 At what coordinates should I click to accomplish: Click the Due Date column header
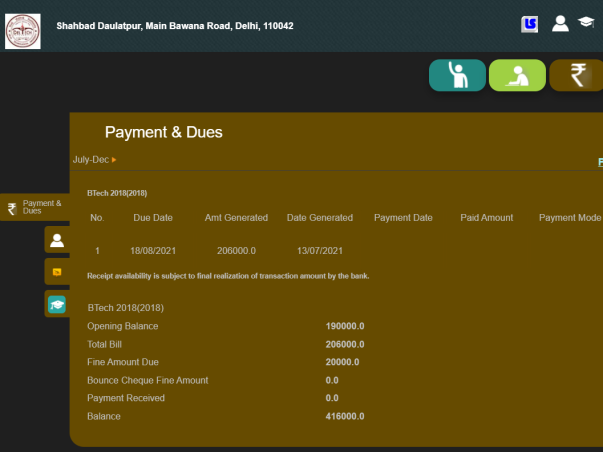[153, 218]
